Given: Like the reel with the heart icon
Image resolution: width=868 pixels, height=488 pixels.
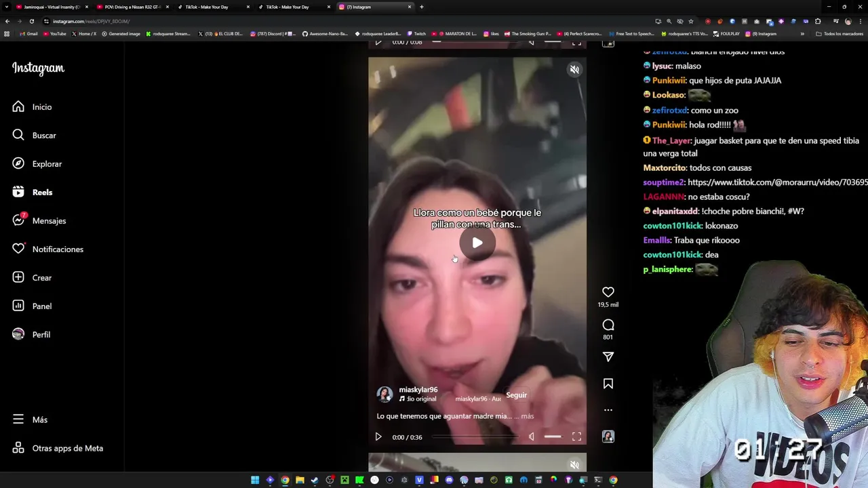Looking at the screenshot, I should pyautogui.click(x=608, y=292).
